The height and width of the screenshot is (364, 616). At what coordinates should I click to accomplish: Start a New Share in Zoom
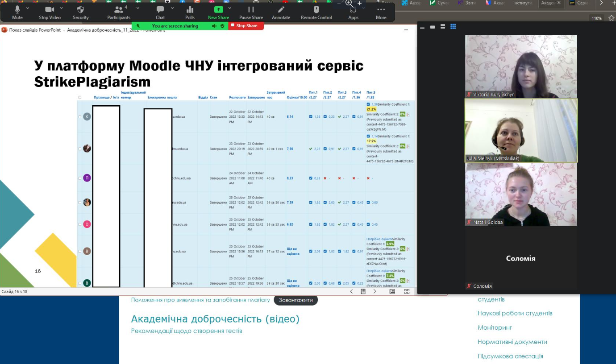click(x=219, y=12)
